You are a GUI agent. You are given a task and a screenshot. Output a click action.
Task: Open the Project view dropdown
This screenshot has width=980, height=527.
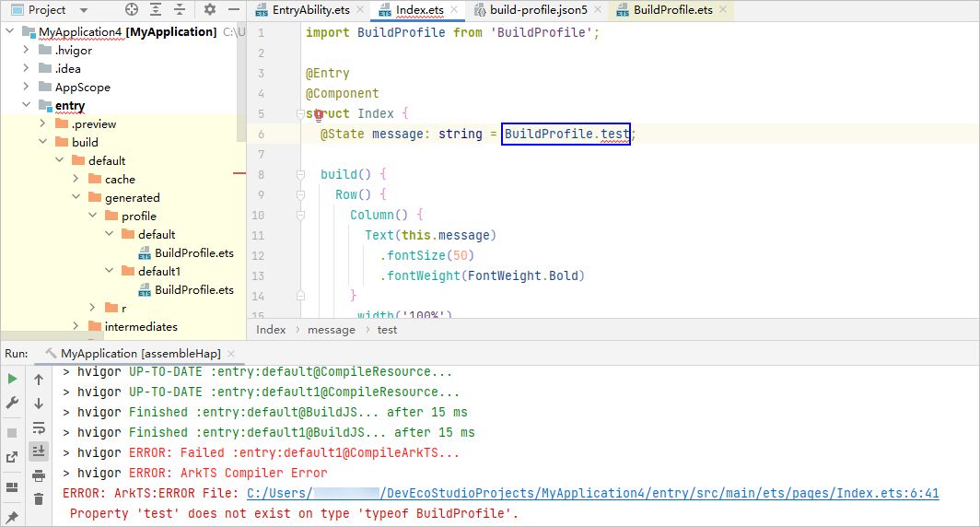84,10
